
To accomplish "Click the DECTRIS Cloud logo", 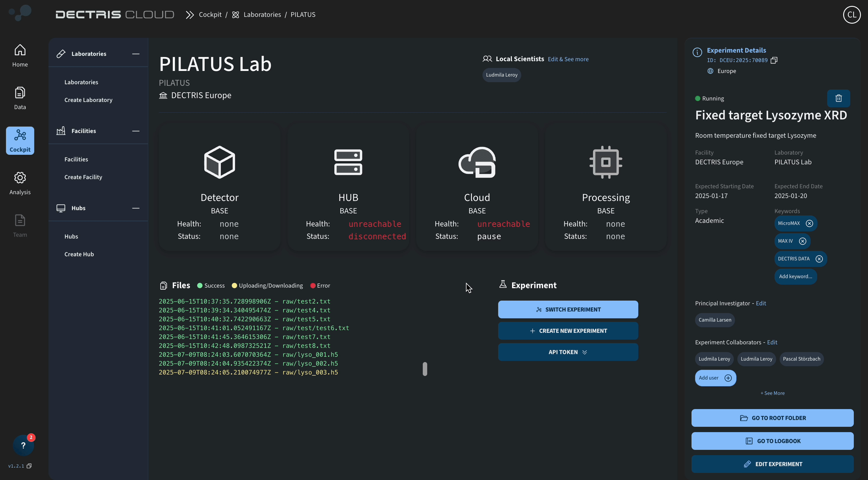I will point(115,14).
